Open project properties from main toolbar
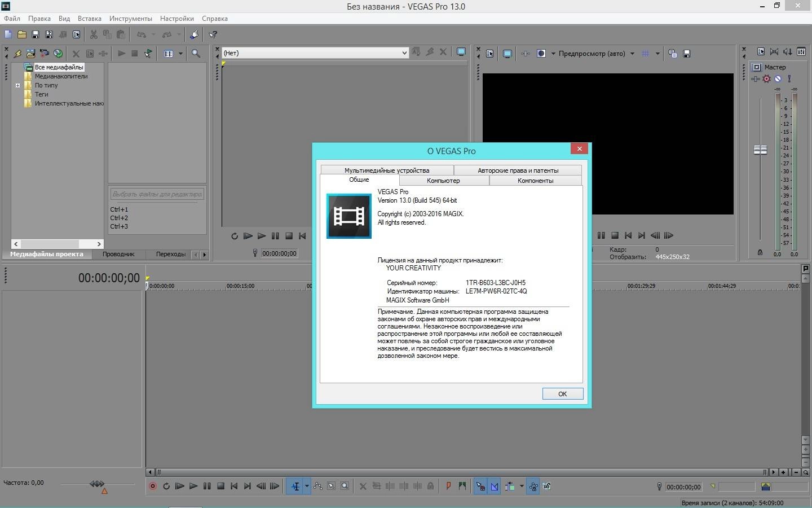The width and height of the screenshot is (812, 508). [76, 34]
